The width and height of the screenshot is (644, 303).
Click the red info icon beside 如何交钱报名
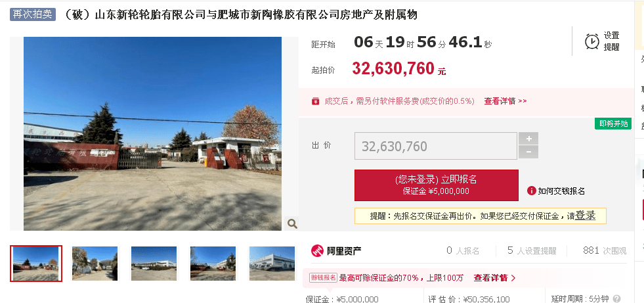coord(532,191)
